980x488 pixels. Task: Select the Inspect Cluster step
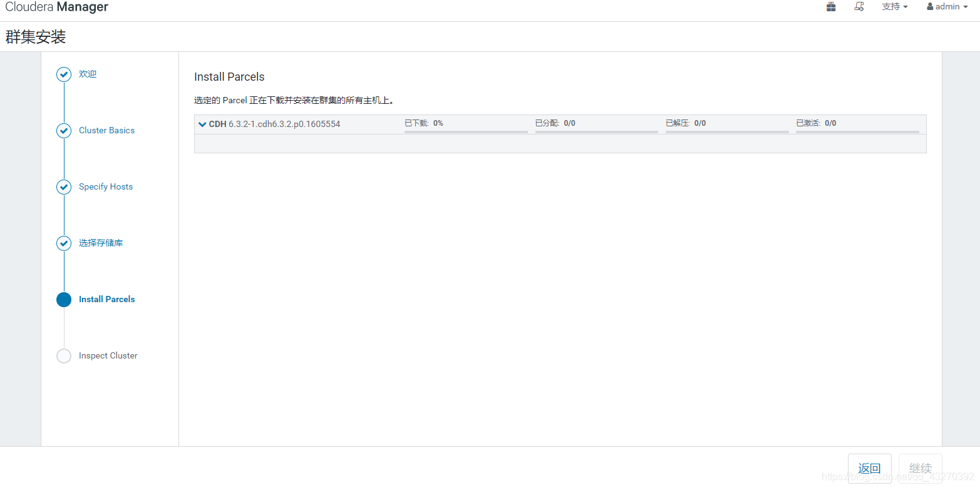tap(108, 355)
